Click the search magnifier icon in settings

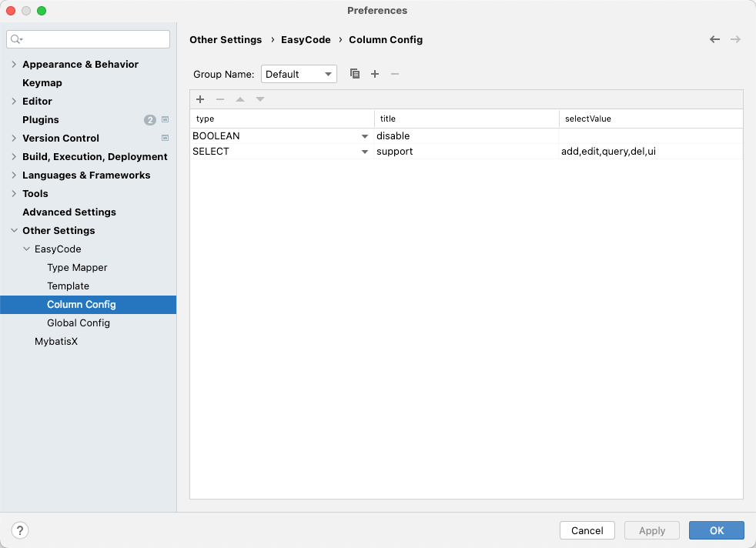[x=16, y=39]
